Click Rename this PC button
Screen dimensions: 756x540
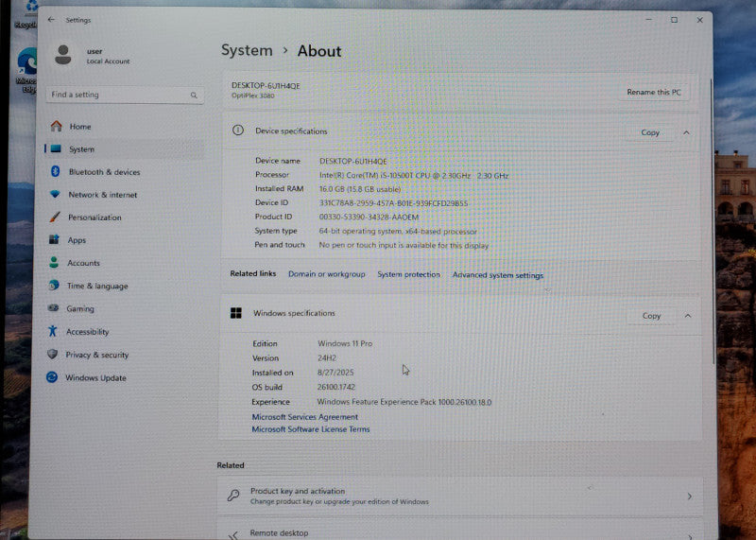click(653, 92)
